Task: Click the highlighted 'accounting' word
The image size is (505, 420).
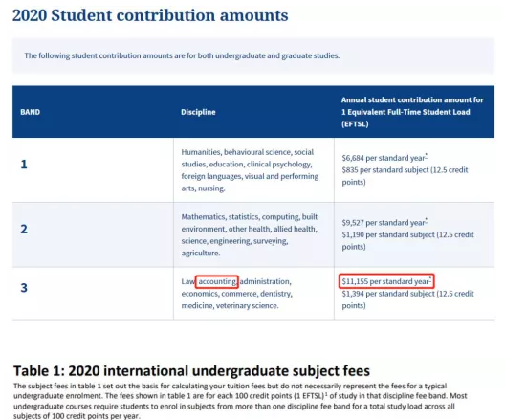Action: [217, 281]
